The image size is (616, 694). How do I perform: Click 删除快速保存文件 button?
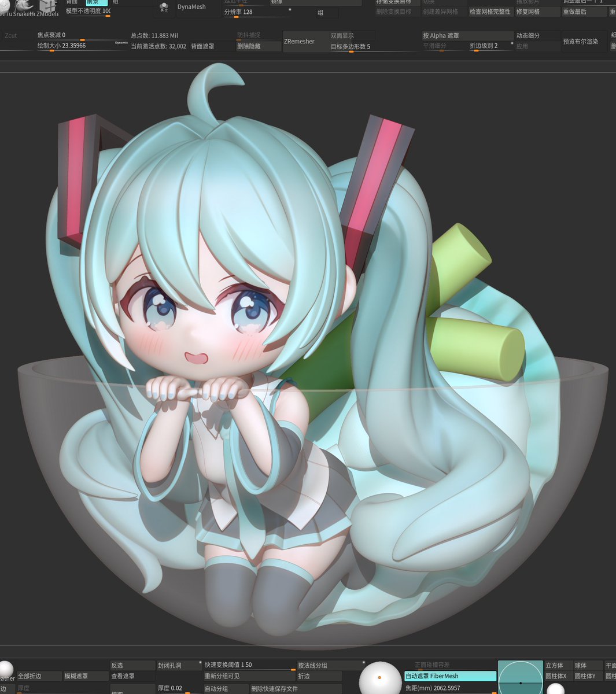pos(296,689)
